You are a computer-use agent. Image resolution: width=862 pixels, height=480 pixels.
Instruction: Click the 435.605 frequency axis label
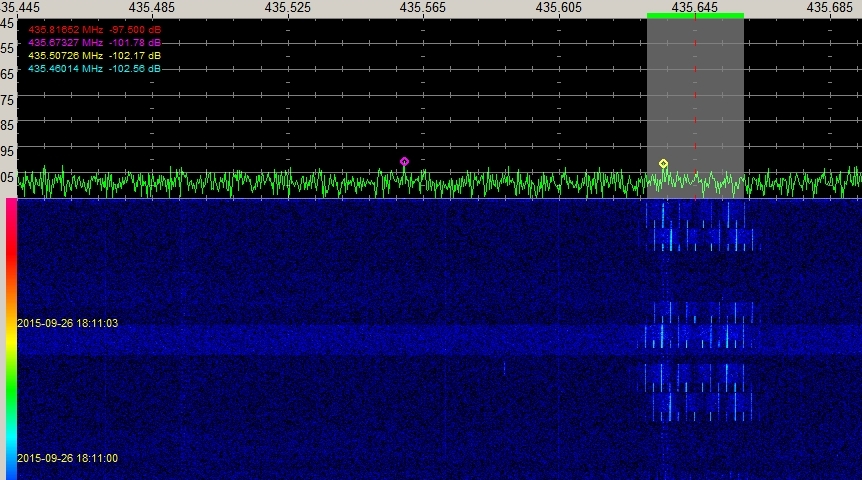(x=558, y=7)
